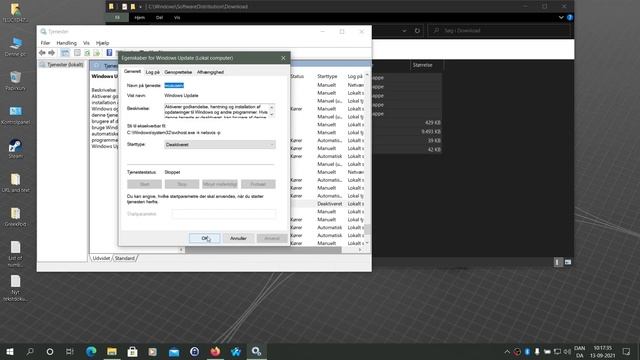
Task: Expand the Explorer ribbon chevron
Action: tap(561, 18)
